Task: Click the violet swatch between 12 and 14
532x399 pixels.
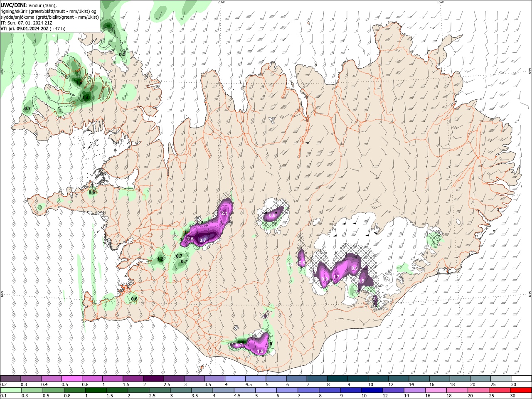Action: 393,390
